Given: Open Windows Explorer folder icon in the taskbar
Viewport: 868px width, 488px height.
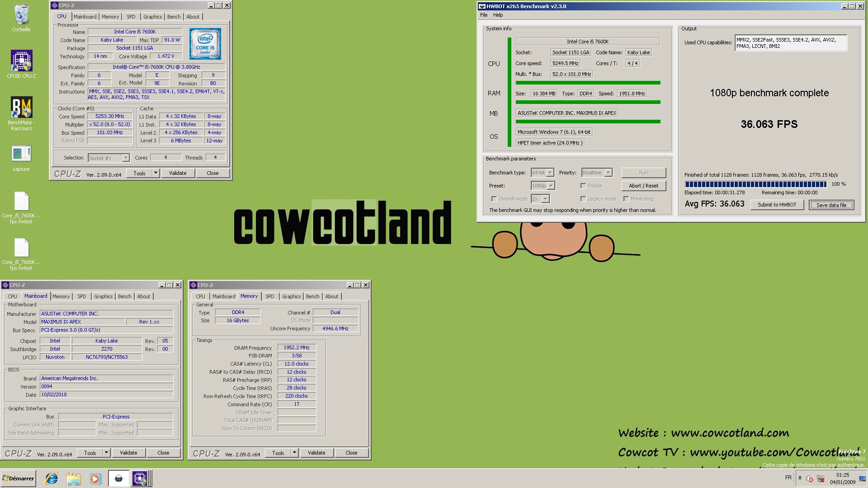Looking at the screenshot, I should (74, 479).
